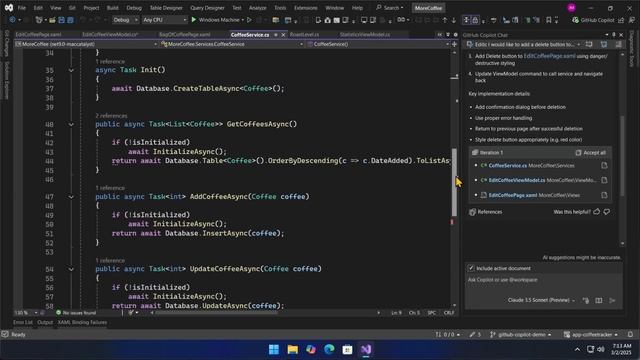
Task: Open the Extensions menu
Action: coord(305,8)
